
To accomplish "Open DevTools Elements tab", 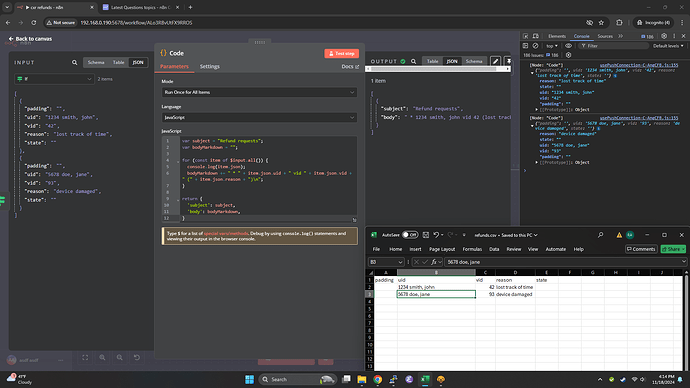I will pyautogui.click(x=557, y=36).
